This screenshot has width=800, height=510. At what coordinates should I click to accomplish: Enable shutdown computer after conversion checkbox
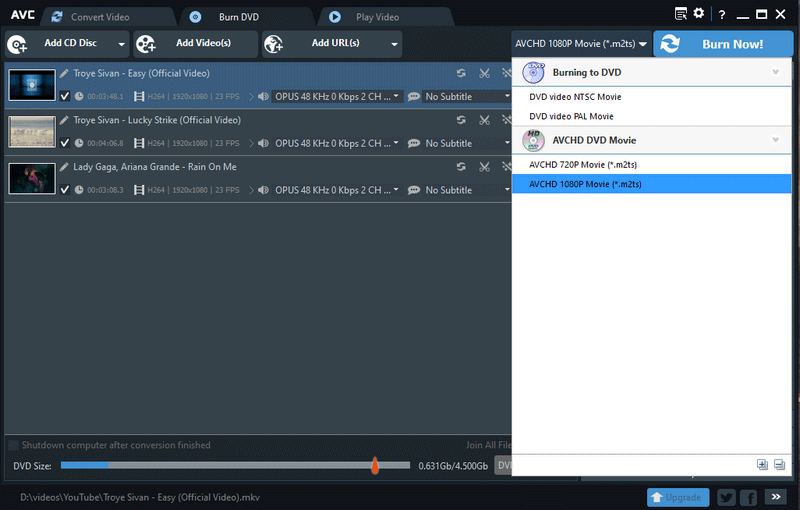(14, 445)
